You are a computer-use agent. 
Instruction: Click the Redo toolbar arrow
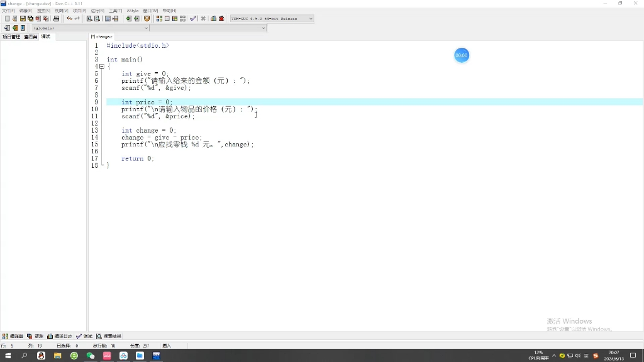click(x=77, y=18)
